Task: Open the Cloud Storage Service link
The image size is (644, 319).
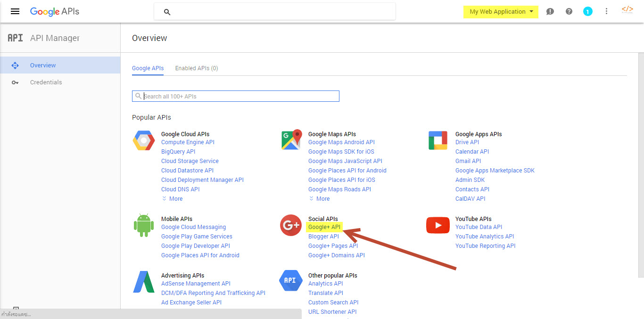Action: pyautogui.click(x=190, y=161)
